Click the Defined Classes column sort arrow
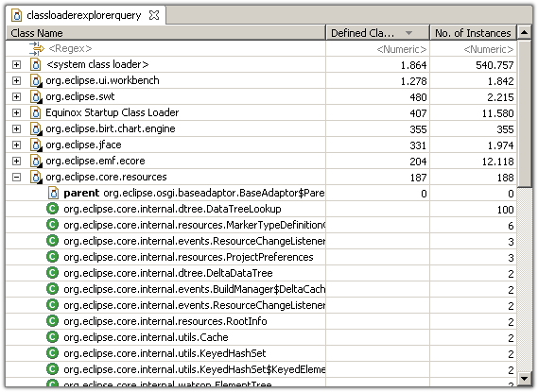 [408, 33]
